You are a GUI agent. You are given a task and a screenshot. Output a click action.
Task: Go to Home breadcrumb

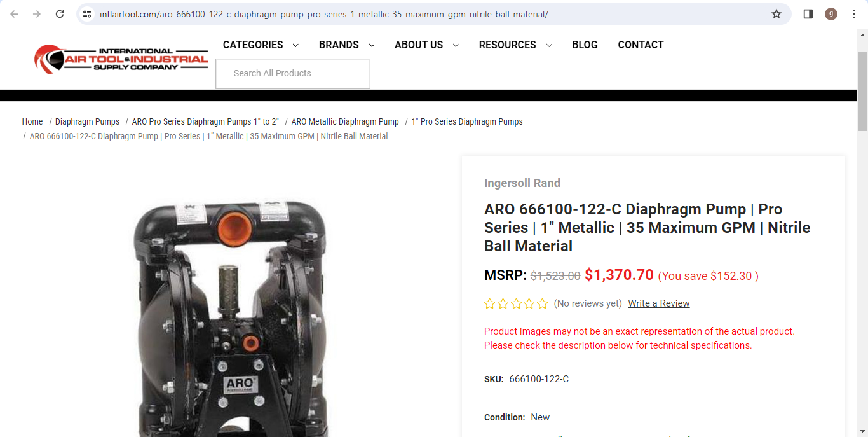(32, 121)
